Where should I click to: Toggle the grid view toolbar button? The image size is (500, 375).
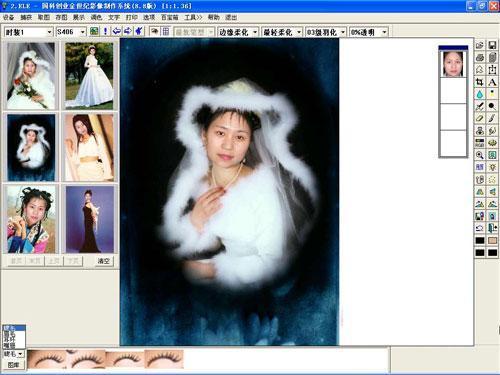coord(166,31)
